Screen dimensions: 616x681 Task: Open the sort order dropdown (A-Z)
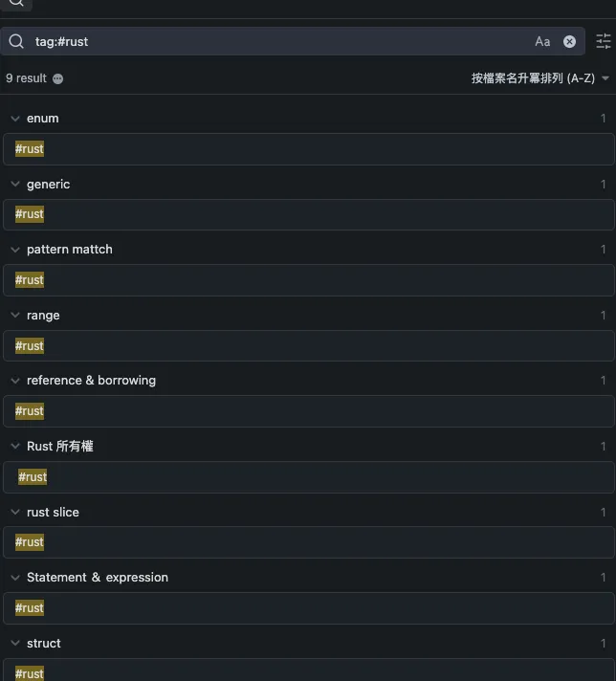(x=540, y=78)
